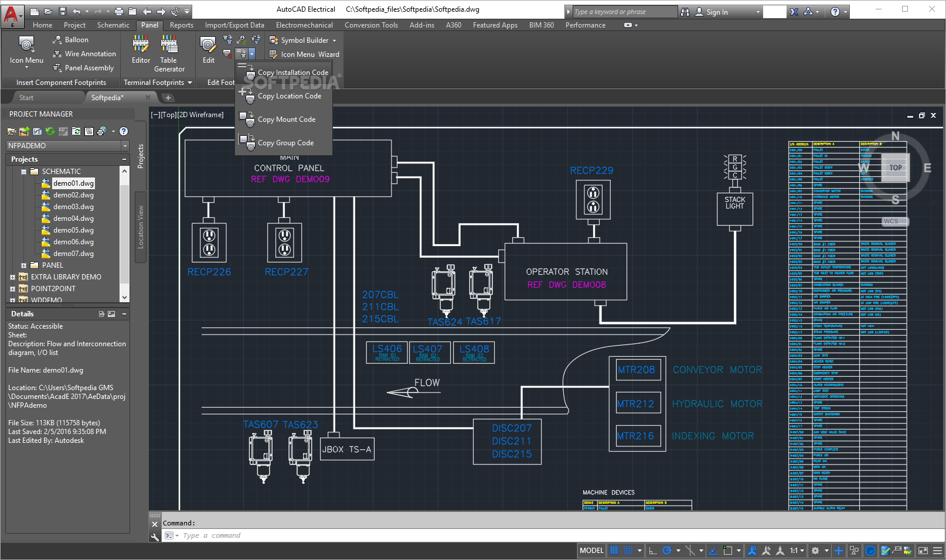Click the Save icon in quick access toolbar
This screenshot has height=560, width=946.
click(x=62, y=11)
